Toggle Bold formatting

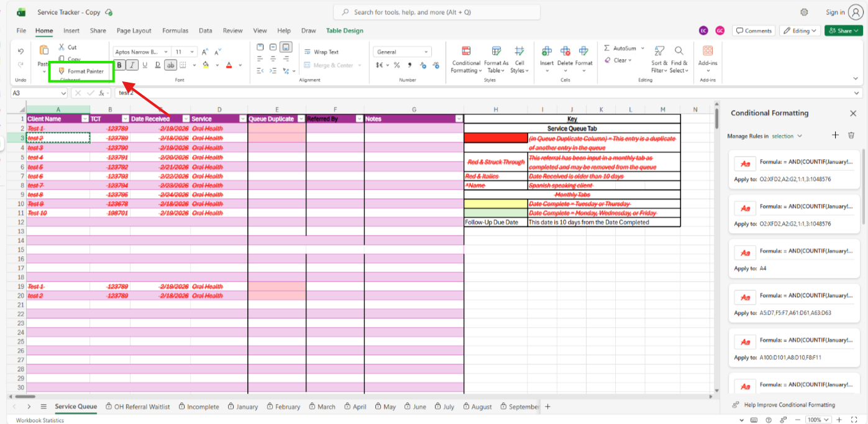(x=119, y=65)
